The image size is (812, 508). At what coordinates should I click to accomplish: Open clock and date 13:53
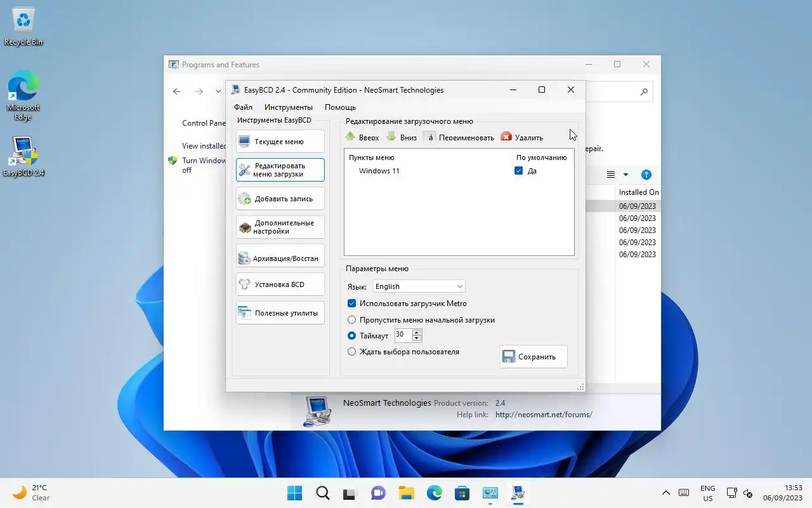tap(783, 493)
